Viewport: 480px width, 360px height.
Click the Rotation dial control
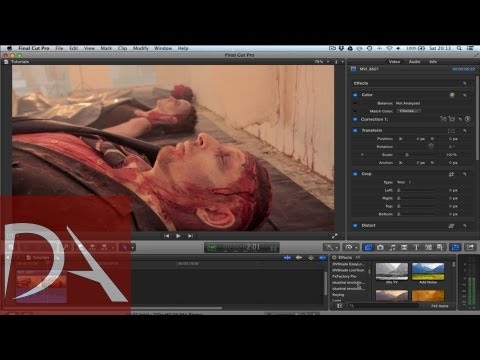(431, 146)
